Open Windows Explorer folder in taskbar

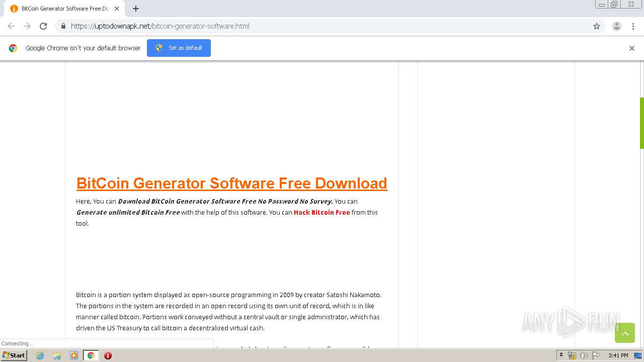pyautogui.click(x=57, y=355)
